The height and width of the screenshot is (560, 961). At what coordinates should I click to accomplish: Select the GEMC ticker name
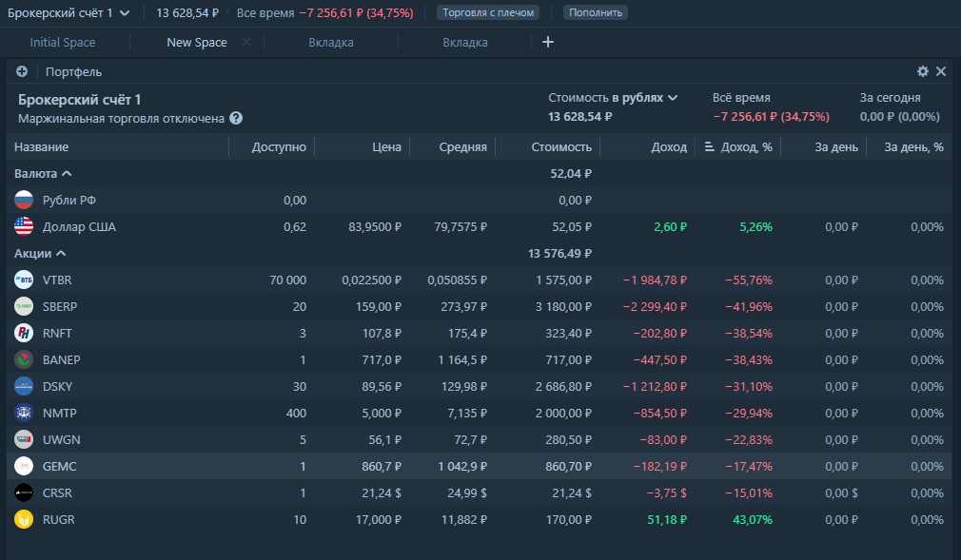click(x=59, y=466)
